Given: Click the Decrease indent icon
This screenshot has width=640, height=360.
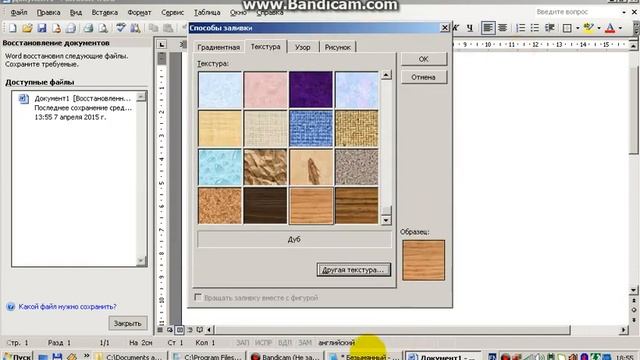Looking at the screenshot, I should pos(549,28).
